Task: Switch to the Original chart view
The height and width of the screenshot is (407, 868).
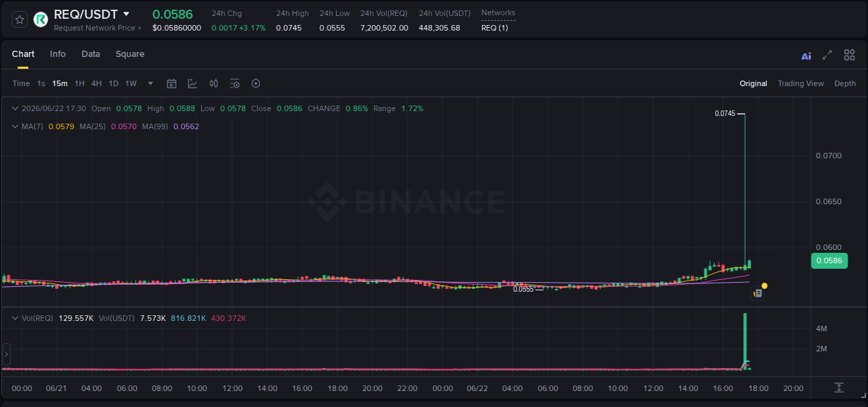Action: tap(753, 83)
